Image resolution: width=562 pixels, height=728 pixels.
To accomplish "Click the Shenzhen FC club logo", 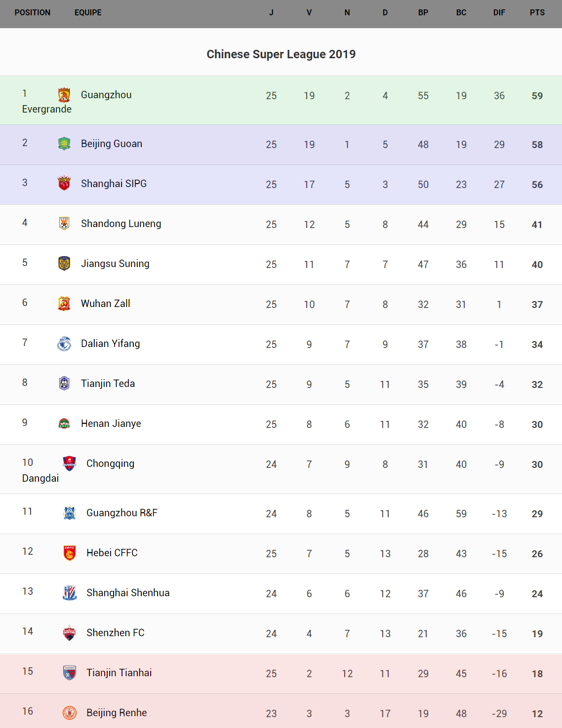I will click(70, 633).
